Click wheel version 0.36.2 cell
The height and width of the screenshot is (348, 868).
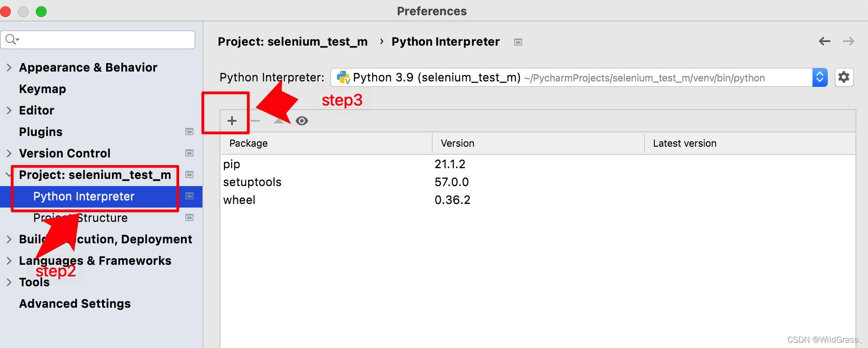tap(452, 200)
